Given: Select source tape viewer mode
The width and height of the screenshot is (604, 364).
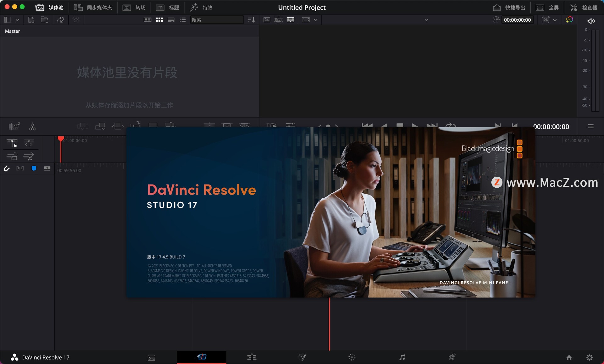Looking at the screenshot, I should (279, 19).
